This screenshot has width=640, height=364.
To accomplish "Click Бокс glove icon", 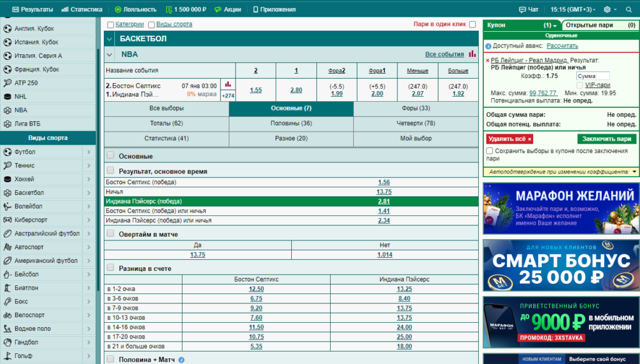I will (x=7, y=301).
